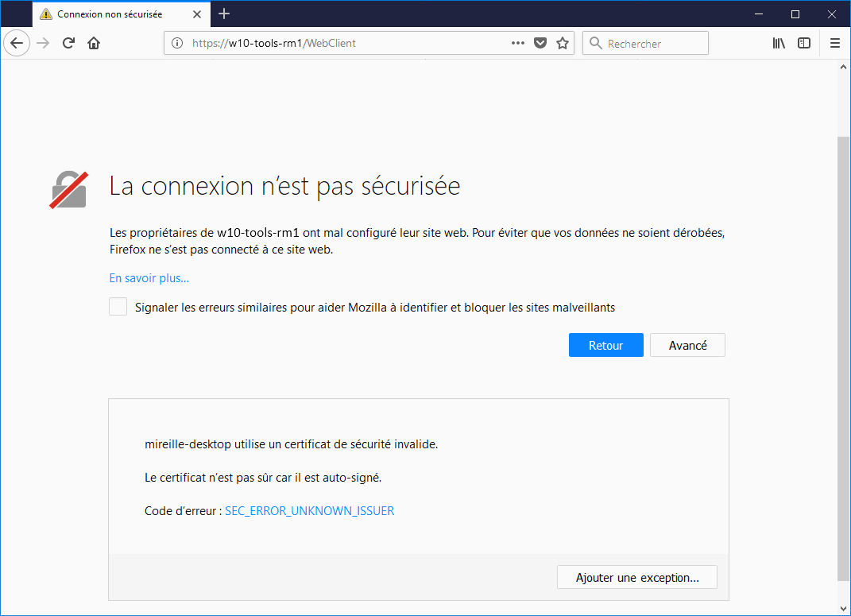The height and width of the screenshot is (616, 851).
Task: Click the crossed-out padlock icon
Action: [68, 190]
